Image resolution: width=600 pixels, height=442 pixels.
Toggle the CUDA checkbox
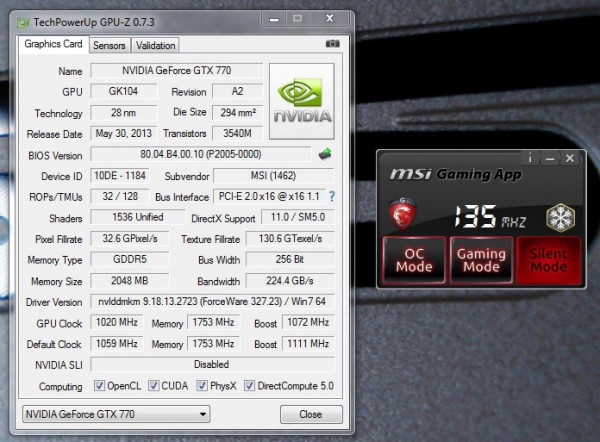[x=153, y=385]
